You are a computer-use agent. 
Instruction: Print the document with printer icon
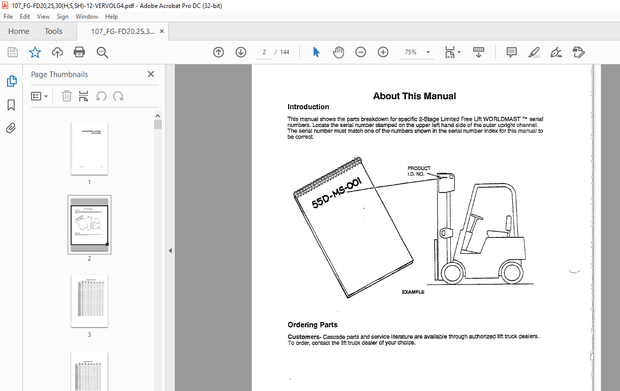[79, 52]
